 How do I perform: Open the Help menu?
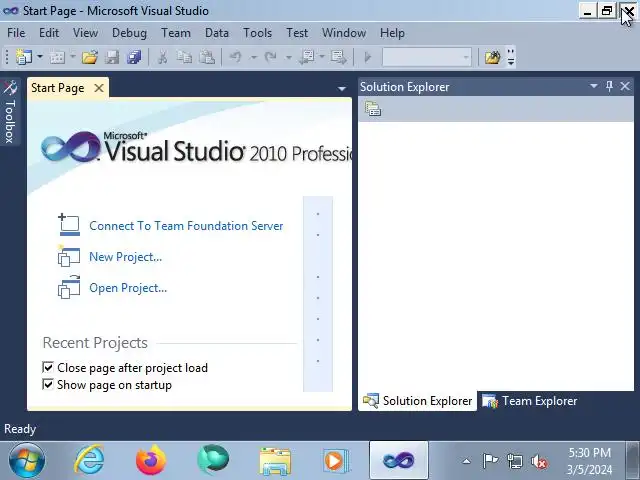[392, 33]
